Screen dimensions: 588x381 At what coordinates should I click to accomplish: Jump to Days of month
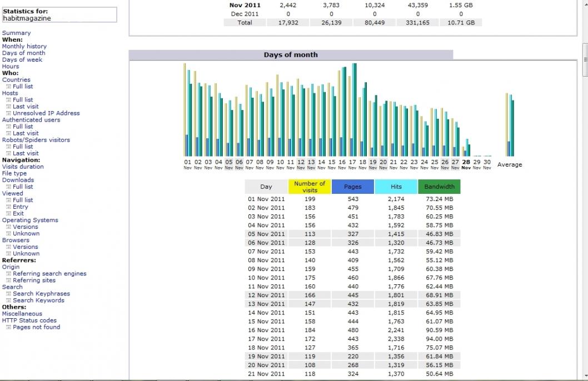24,53
